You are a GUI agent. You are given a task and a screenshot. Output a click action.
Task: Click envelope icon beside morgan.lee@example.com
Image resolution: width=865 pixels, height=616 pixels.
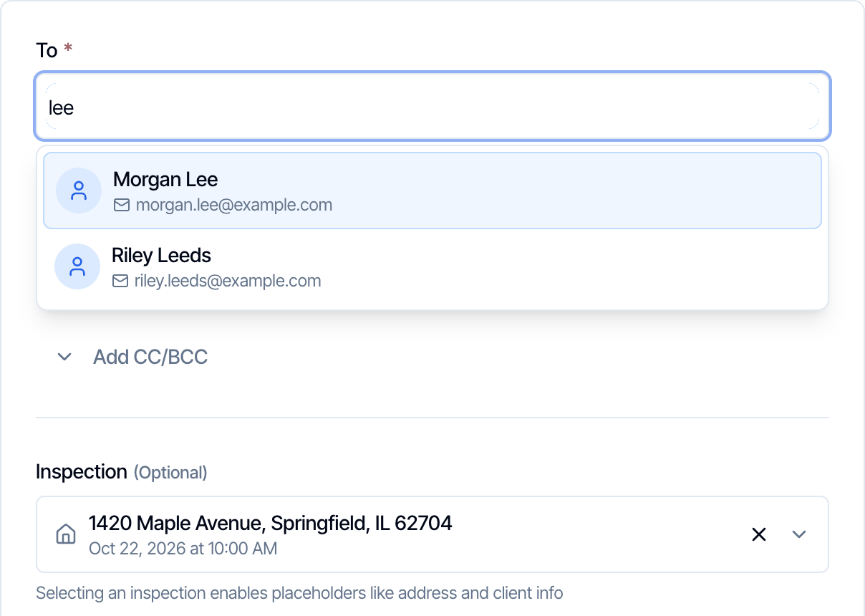click(x=122, y=205)
